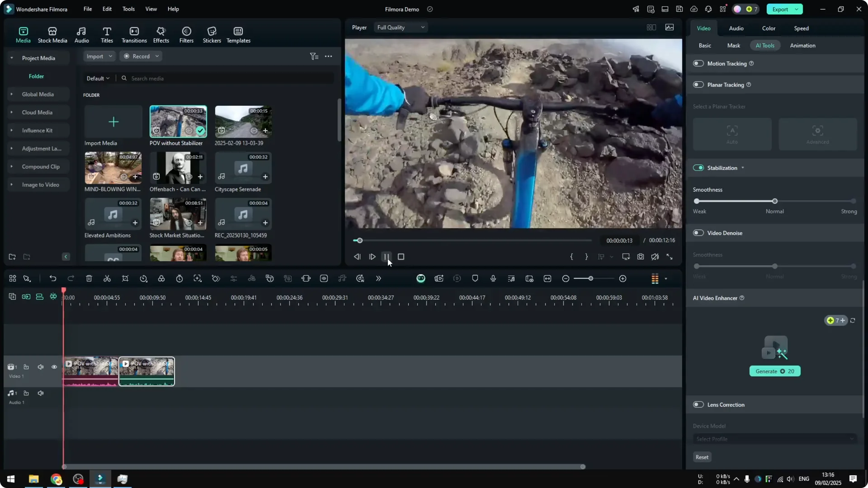This screenshot has width=868, height=488.
Task: Open the crop tool
Action: pyautogui.click(x=125, y=278)
